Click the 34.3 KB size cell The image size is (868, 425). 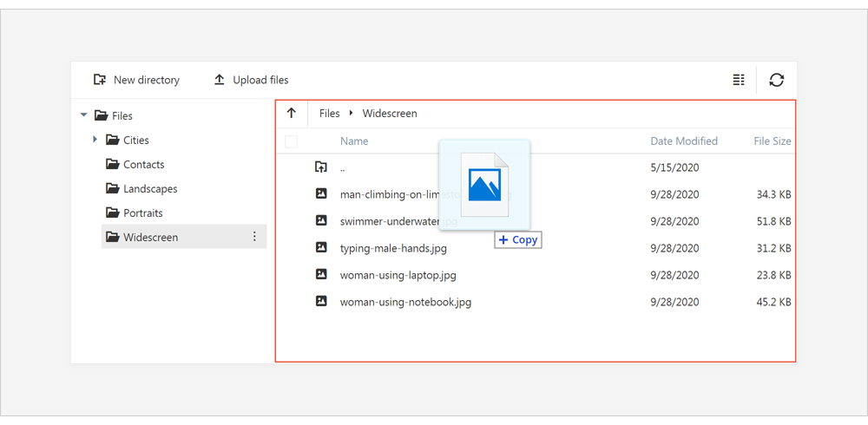pyautogui.click(x=774, y=194)
